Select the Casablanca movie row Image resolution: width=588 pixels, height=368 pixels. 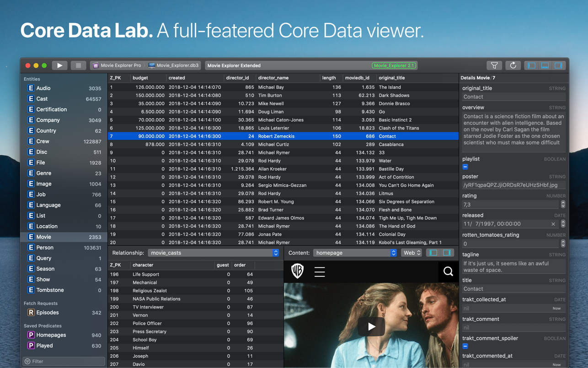[x=283, y=144]
